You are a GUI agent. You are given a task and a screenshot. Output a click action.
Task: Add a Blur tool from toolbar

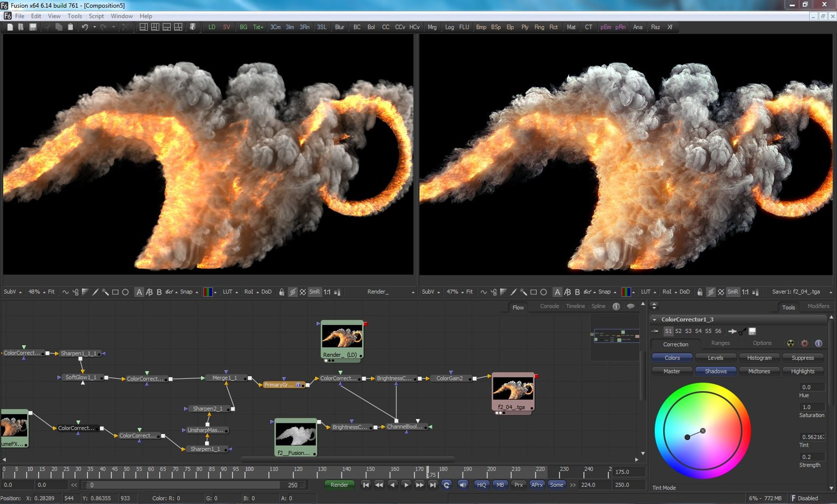(x=340, y=27)
